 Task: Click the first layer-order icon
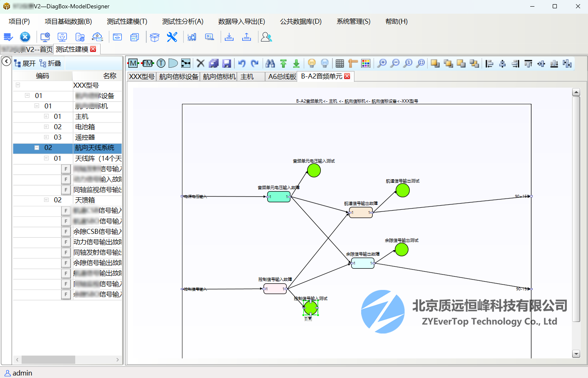click(x=435, y=63)
